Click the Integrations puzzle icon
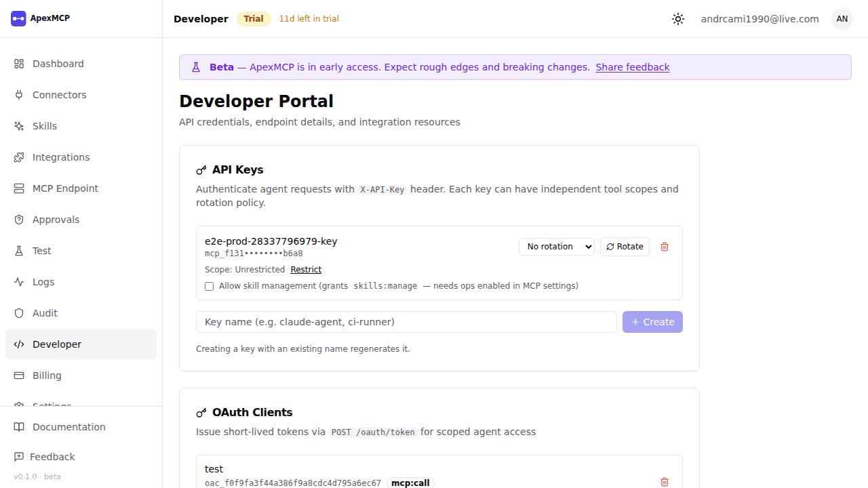The width and height of the screenshot is (868, 488). [x=19, y=157]
